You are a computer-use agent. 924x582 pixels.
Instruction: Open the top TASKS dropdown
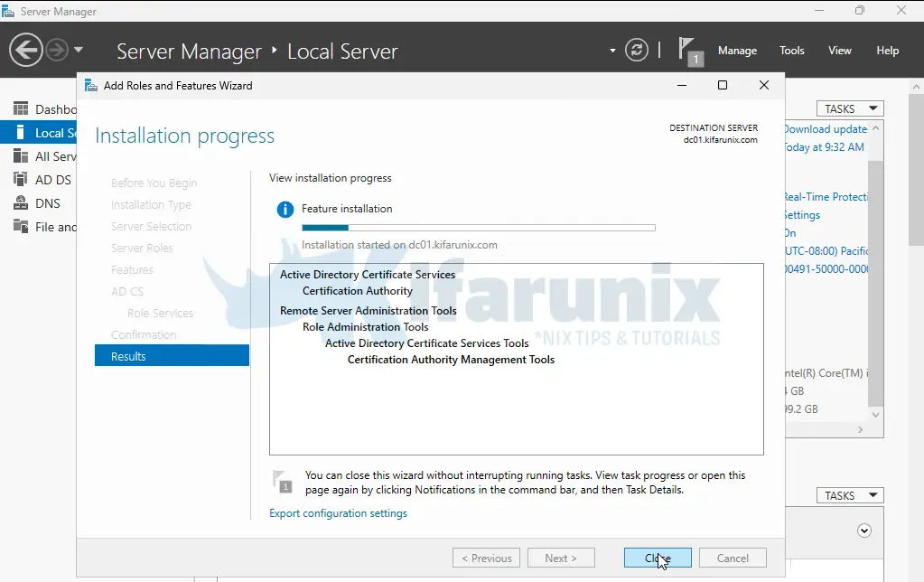[x=850, y=108]
